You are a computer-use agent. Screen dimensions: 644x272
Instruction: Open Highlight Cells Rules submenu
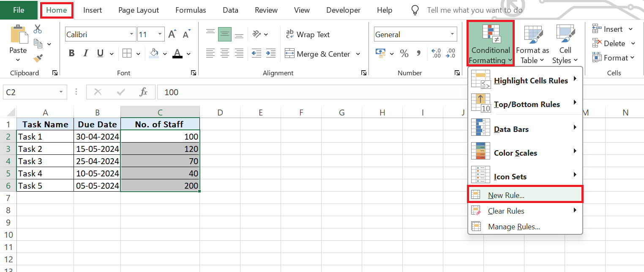(x=525, y=81)
